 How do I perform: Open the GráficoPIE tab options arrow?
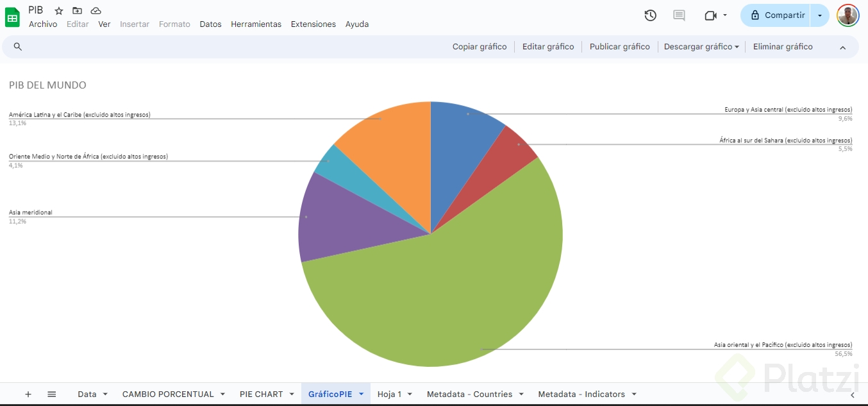tap(361, 394)
